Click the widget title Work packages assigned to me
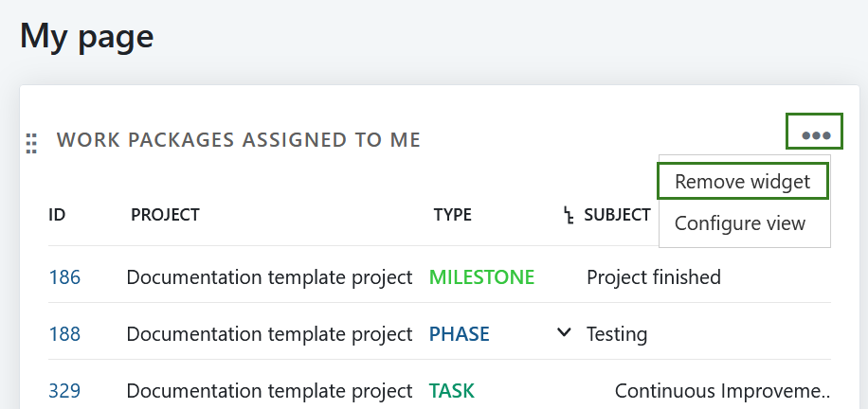Image resolution: width=868 pixels, height=409 pixels. (x=239, y=140)
